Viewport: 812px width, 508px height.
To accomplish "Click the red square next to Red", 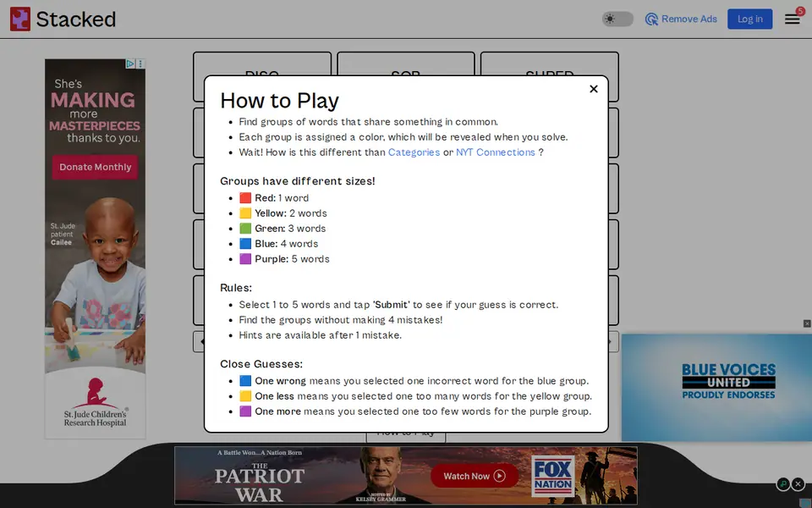I will click(x=245, y=198).
